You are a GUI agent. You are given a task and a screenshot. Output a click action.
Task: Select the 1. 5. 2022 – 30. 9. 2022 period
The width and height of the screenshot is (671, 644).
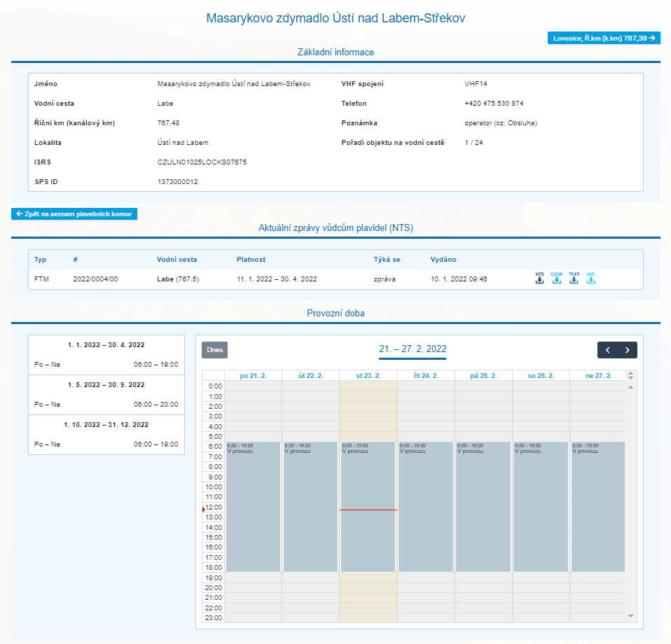point(106,385)
